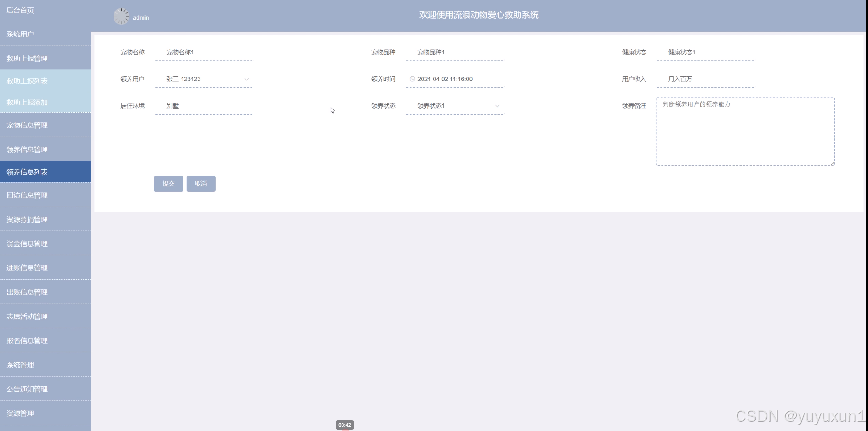Collapse the 救助上报管理 menu
868x431 pixels.
click(45, 58)
